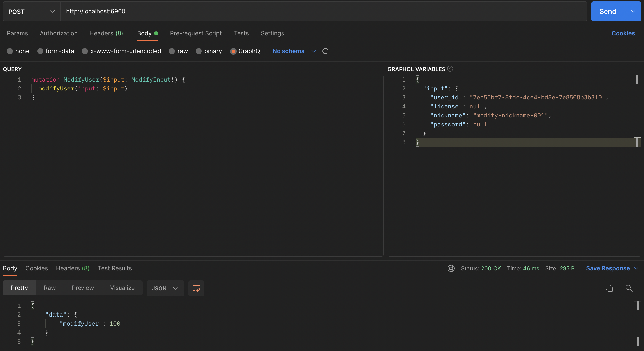Viewport: 644px width, 351px height.
Task: Expand the Send button arrow options
Action: coord(633,11)
